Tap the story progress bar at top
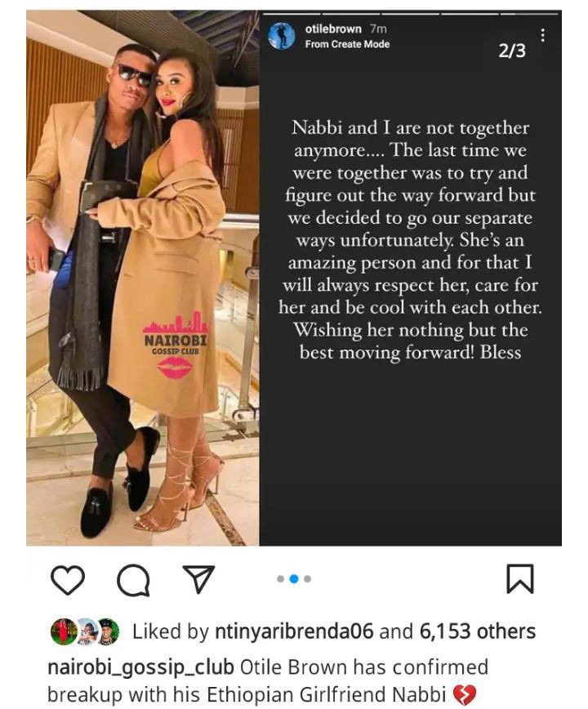 [411, 14]
